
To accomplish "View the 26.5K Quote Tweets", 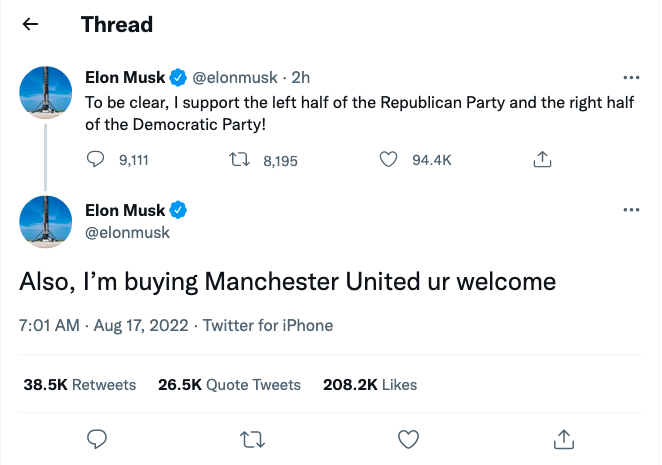I will (x=229, y=384).
